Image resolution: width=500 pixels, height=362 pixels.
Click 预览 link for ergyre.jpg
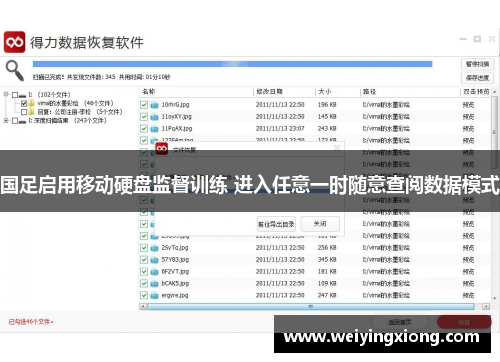[468, 296]
